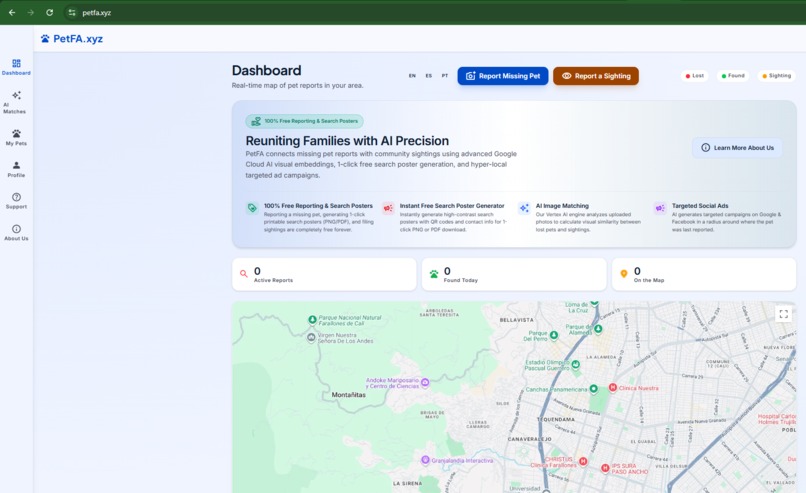The width and height of the screenshot is (806, 493).
Task: Click Report a Sighting button
Action: click(x=596, y=76)
